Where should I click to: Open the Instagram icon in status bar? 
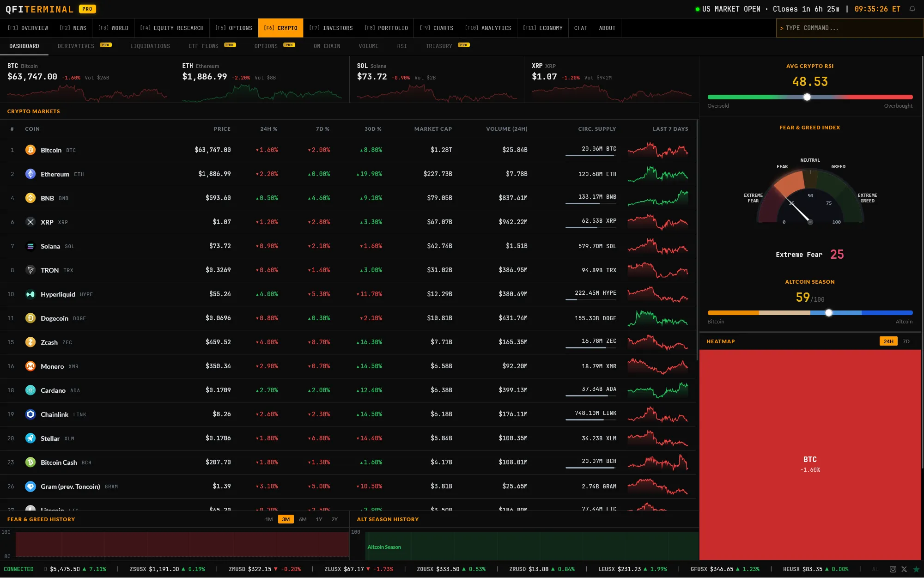tap(893, 569)
